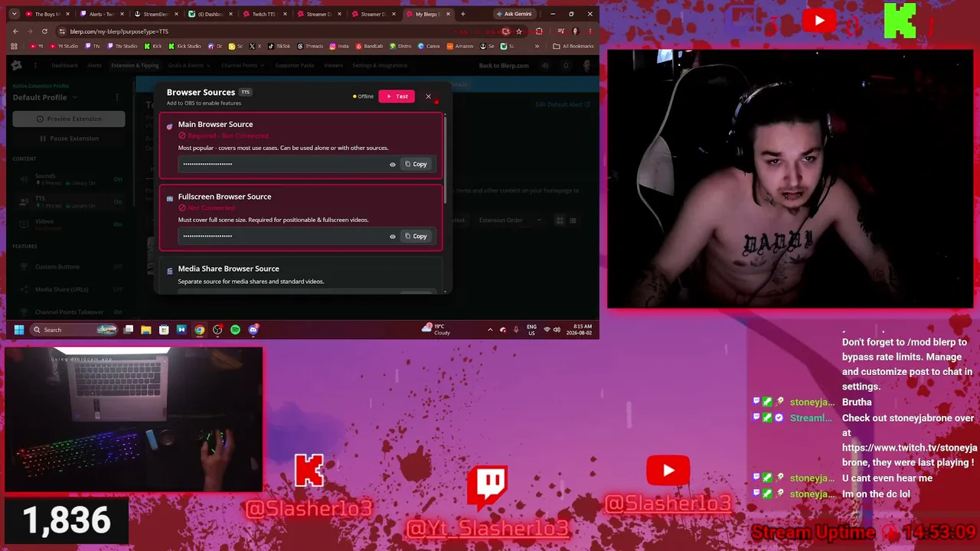Open the TikTok bookmark
The image size is (980, 551).
(x=279, y=46)
